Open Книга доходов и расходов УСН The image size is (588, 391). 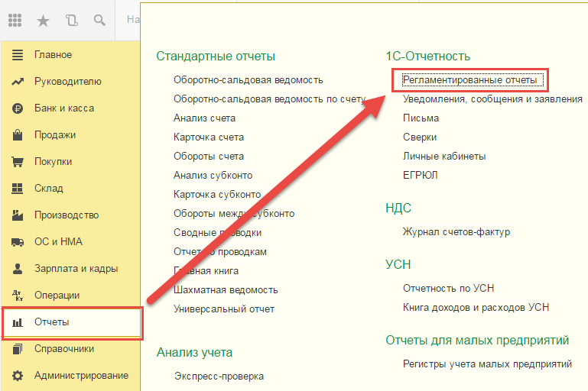click(476, 307)
